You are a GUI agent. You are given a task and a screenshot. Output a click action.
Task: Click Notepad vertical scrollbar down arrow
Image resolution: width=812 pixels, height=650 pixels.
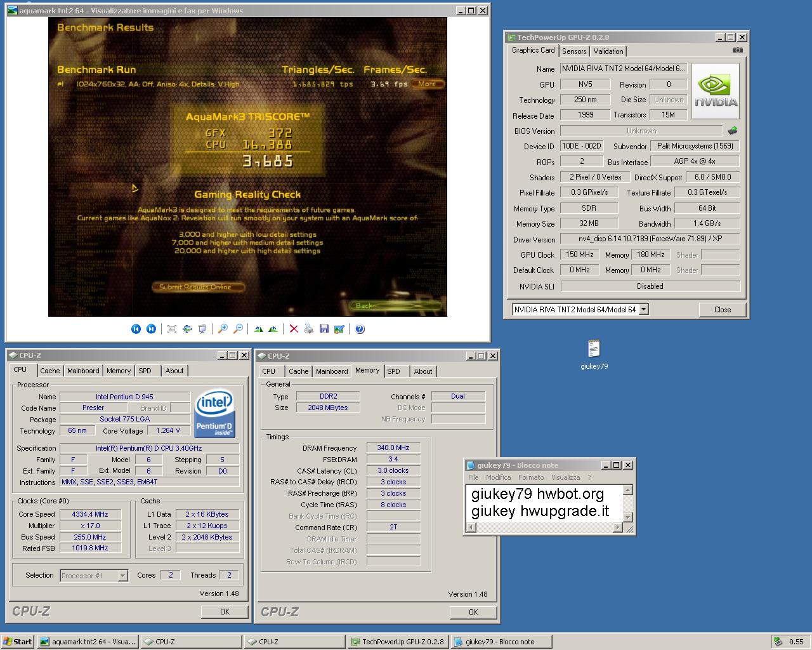[x=628, y=517]
